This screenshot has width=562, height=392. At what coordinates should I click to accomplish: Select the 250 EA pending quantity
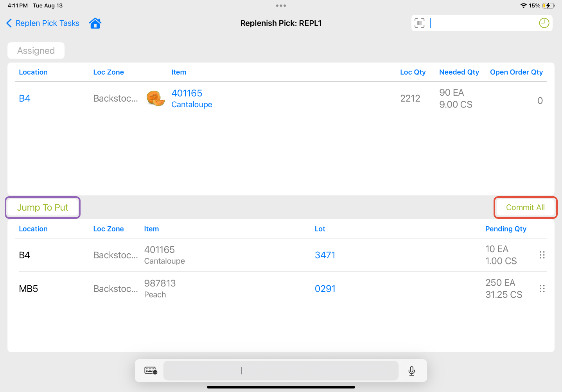[500, 283]
